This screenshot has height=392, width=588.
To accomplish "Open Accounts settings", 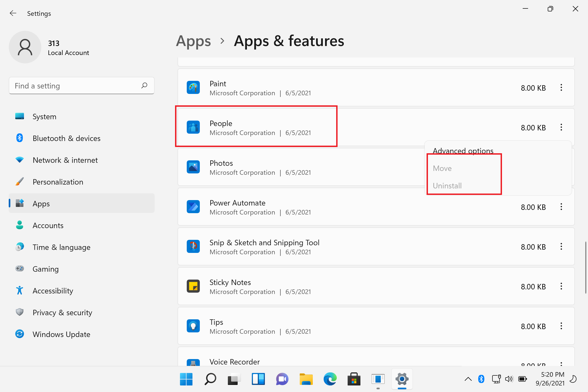I will [x=82, y=225].
